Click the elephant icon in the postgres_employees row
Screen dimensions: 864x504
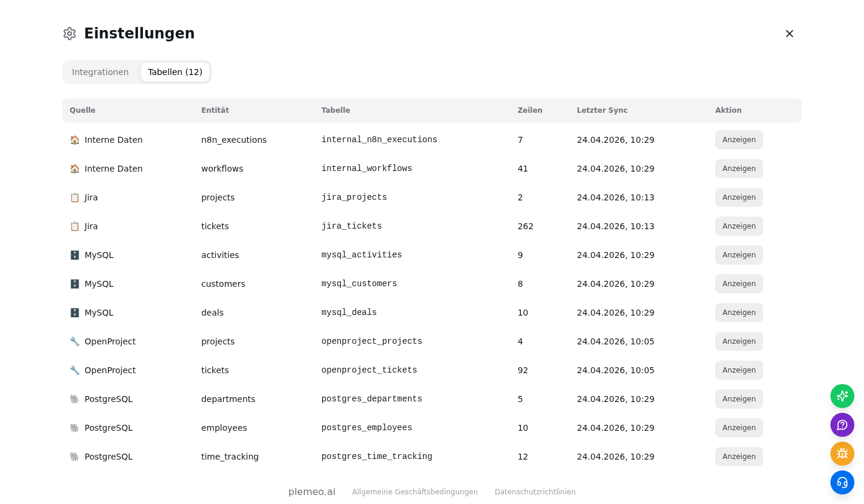pos(74,428)
